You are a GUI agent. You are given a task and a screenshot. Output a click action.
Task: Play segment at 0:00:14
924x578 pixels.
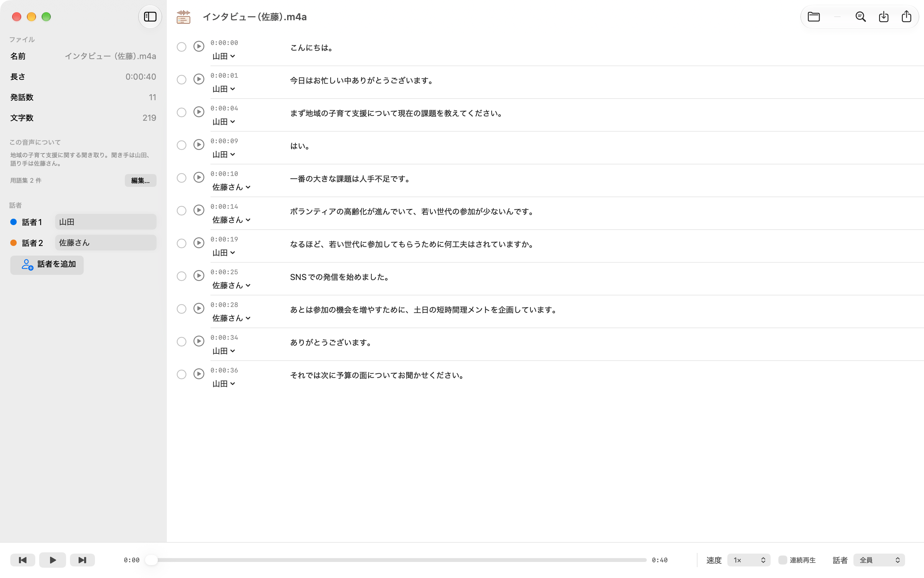(x=199, y=210)
